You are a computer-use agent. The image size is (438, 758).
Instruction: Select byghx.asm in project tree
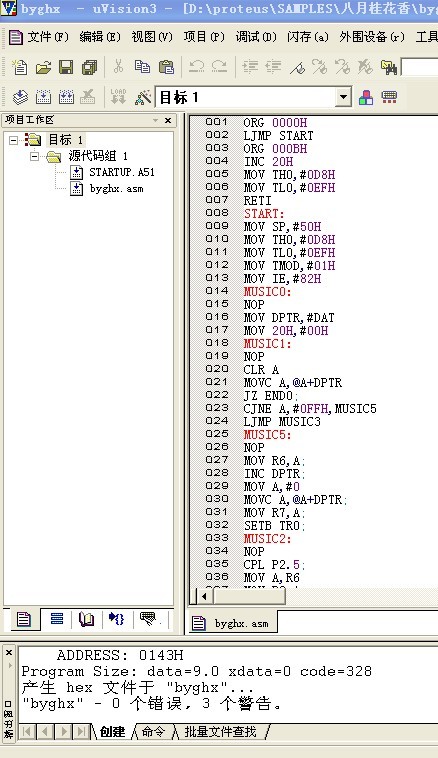[117, 189]
